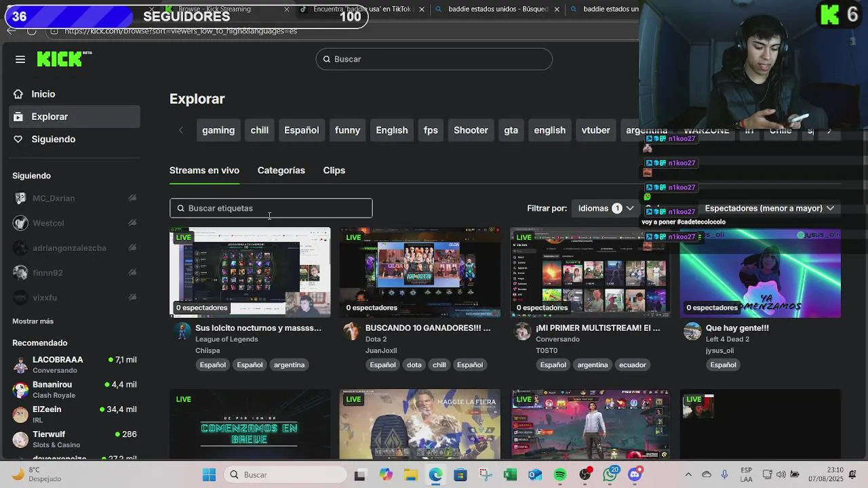Open the Chiispa League of Legends stream thumbnail
Viewport: 868px width, 488px height.
pyautogui.click(x=250, y=272)
